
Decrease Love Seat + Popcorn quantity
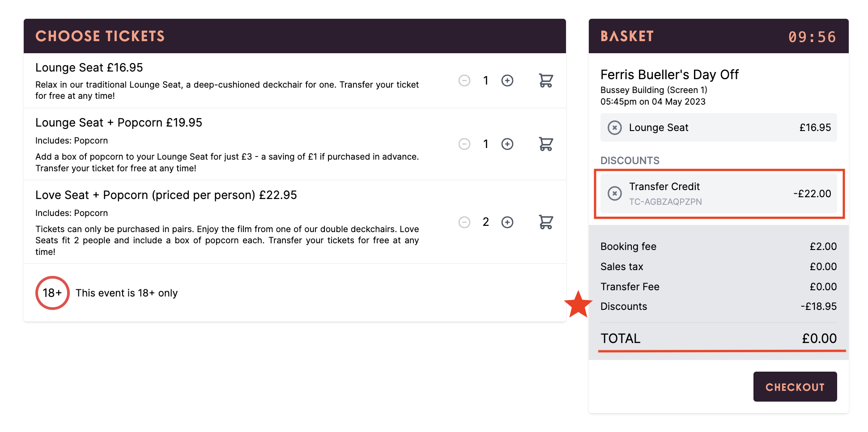(x=464, y=222)
